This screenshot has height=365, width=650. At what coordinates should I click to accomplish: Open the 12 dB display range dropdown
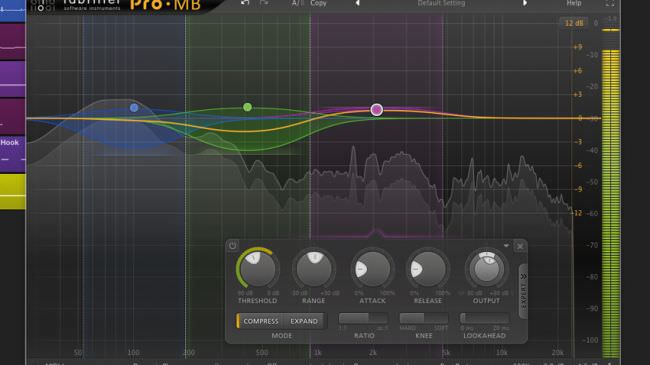pyautogui.click(x=574, y=23)
